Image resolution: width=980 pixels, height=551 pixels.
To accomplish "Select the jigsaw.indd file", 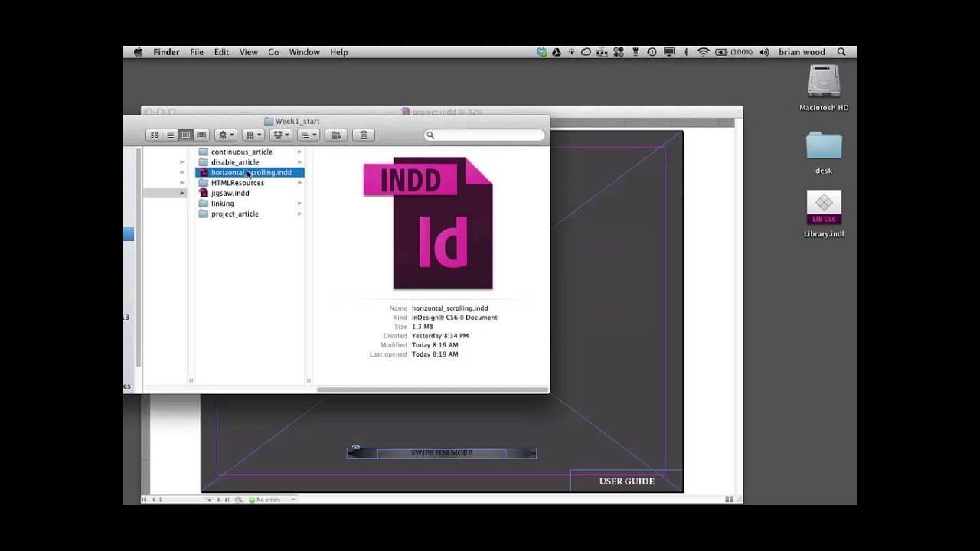I will pos(250,193).
